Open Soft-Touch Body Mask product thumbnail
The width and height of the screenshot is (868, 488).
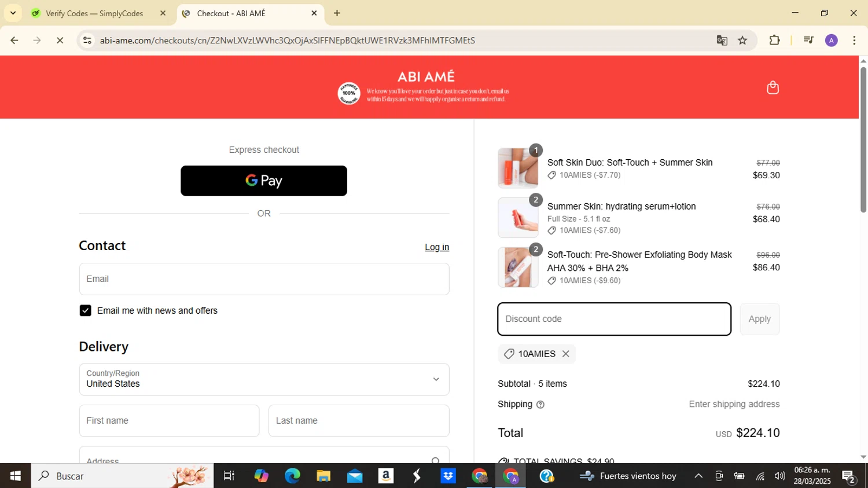click(518, 267)
